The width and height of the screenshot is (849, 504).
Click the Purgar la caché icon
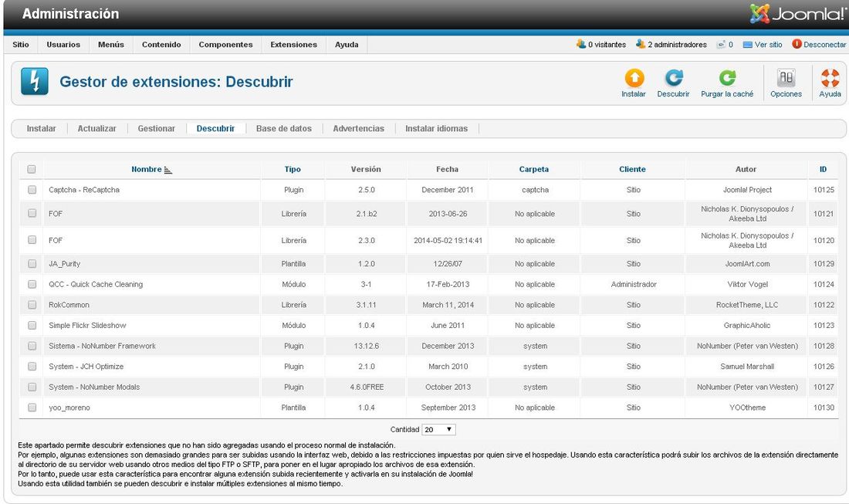coord(727,78)
